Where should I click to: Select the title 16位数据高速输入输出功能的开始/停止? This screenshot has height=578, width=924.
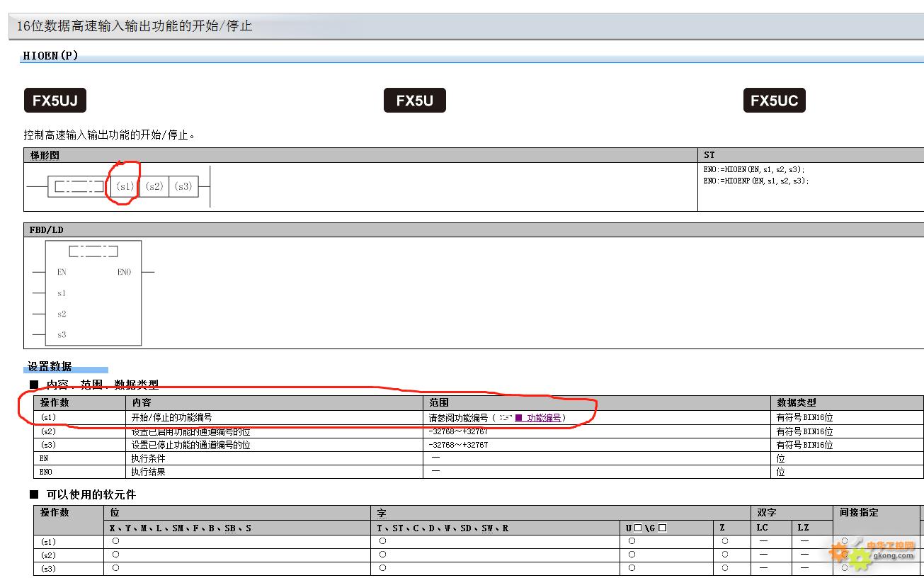135,26
